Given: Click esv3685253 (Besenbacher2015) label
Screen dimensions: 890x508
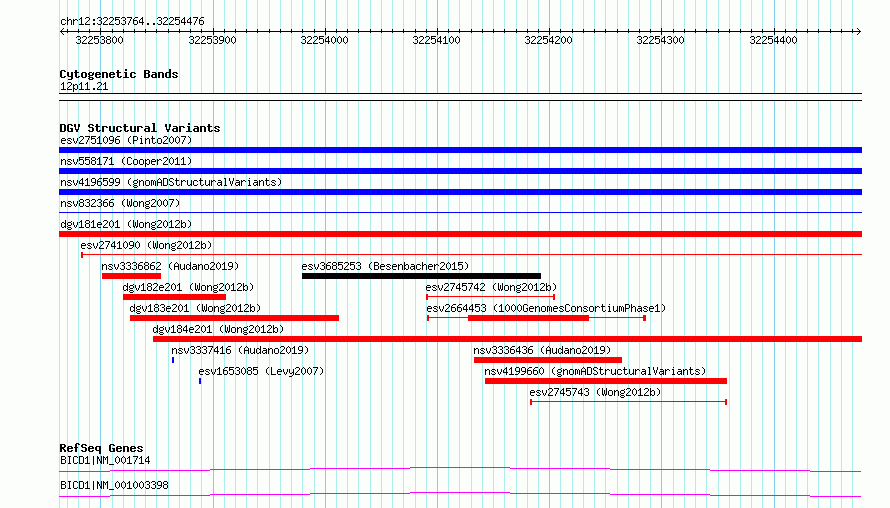Looking at the screenshot, I should click(385, 266).
